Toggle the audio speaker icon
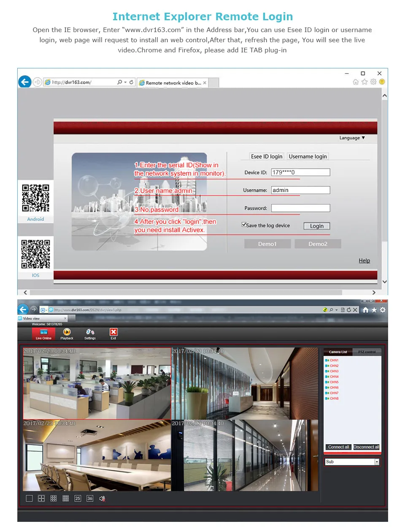405x532 pixels. click(102, 498)
